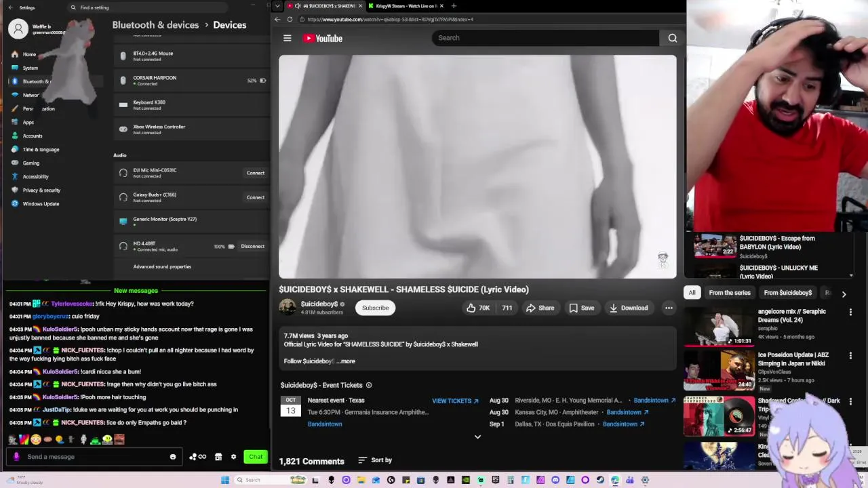The width and height of the screenshot is (868, 488).
Task: Open chat settings gear
Action: [234, 457]
